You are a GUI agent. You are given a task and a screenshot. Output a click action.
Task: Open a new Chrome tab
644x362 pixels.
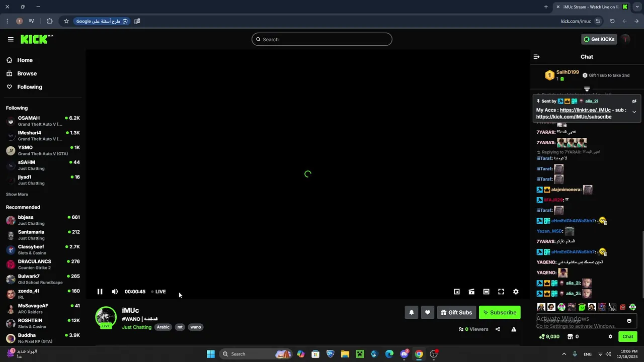(546, 7)
